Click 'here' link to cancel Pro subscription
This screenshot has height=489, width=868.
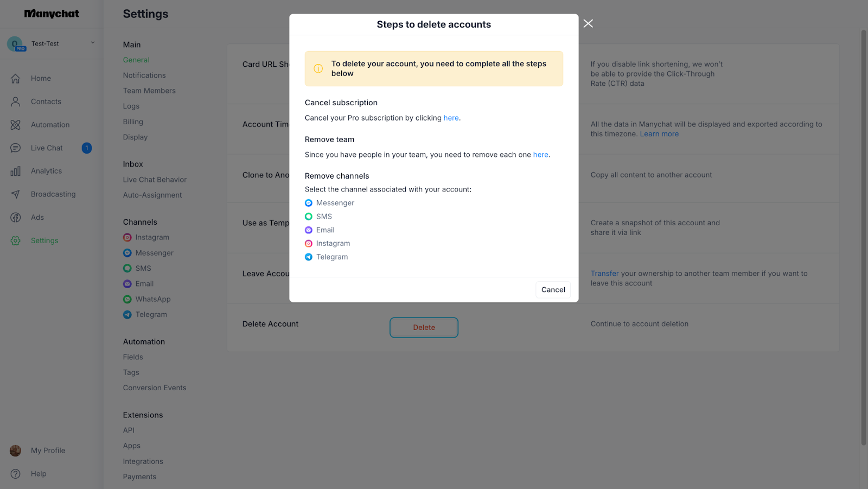451,118
